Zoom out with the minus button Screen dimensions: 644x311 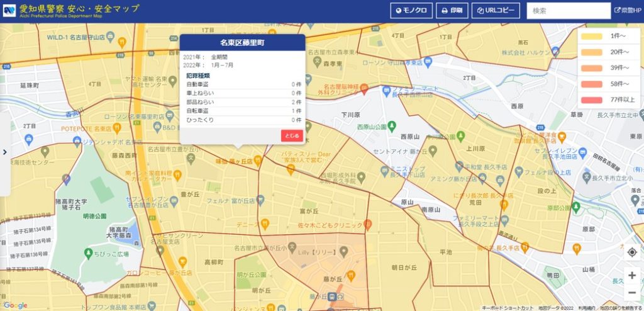632,293
